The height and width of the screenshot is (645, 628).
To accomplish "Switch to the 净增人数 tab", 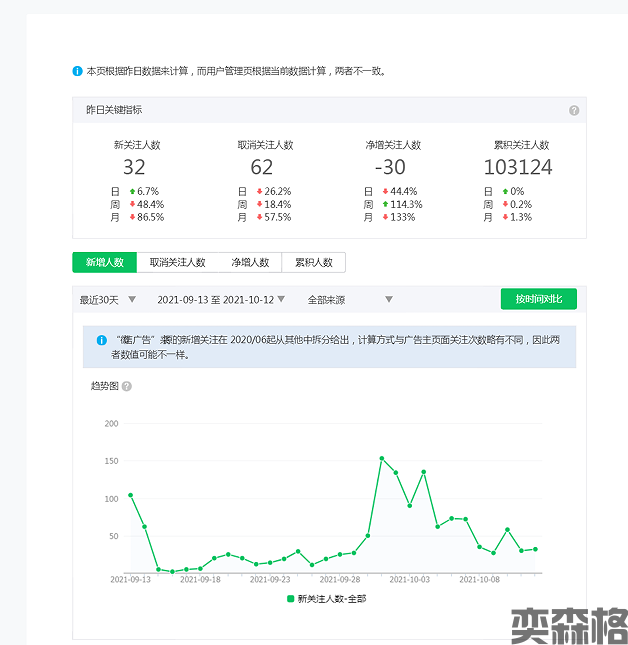I will (250, 262).
